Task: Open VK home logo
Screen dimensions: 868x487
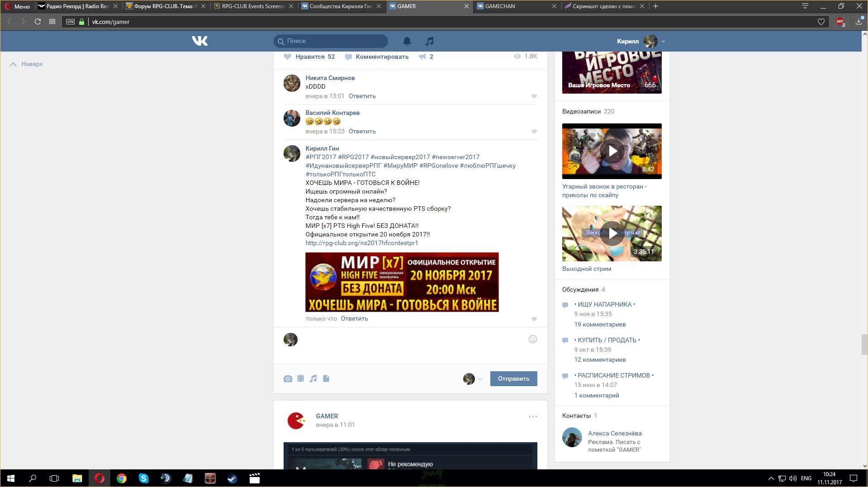Action: (x=199, y=41)
